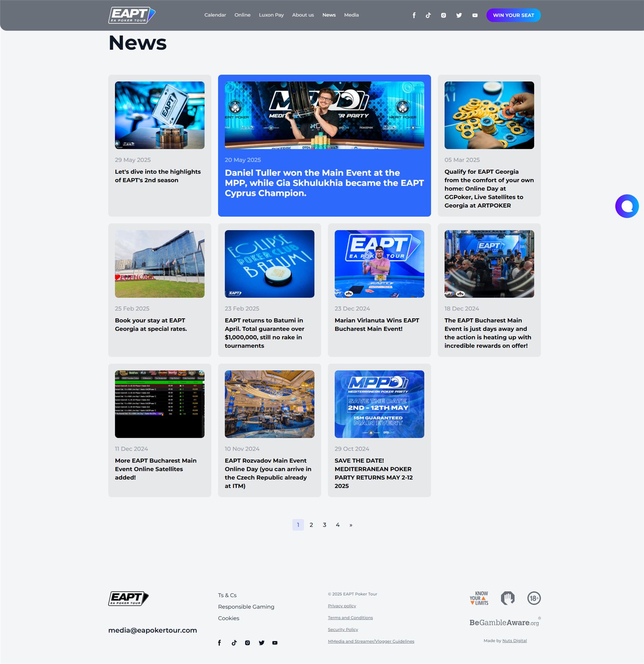Open Twitter profile from header icon
Image resolution: width=644 pixels, height=664 pixels.
(459, 15)
